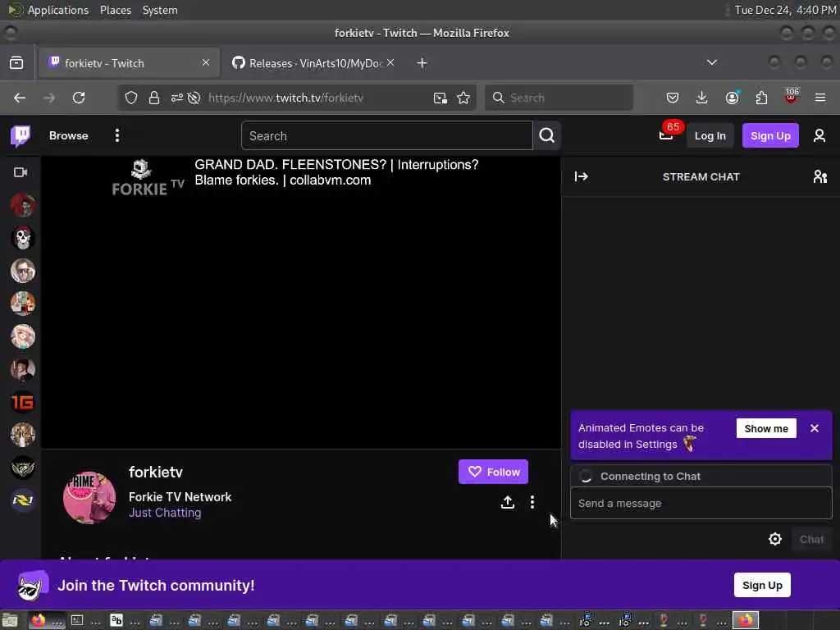Image resolution: width=840 pixels, height=630 pixels.
Task: Click the Twitch search magnifier button
Action: tap(547, 135)
